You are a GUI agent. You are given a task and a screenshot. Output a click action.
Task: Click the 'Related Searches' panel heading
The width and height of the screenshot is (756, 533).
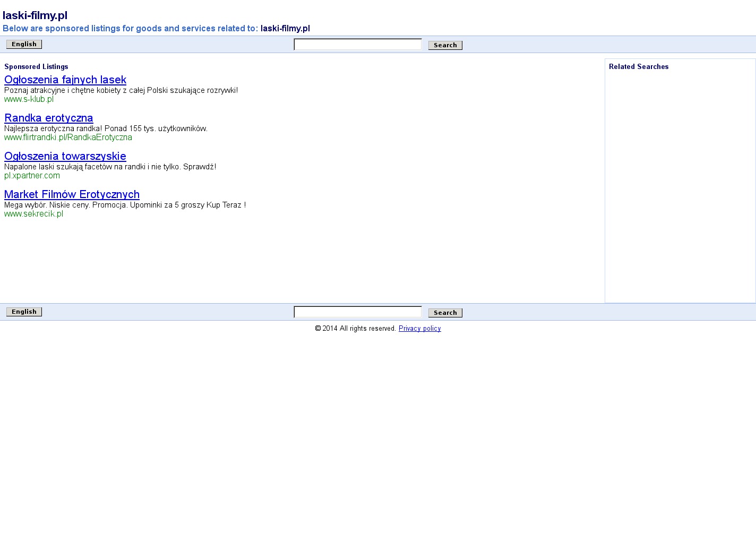coord(638,67)
